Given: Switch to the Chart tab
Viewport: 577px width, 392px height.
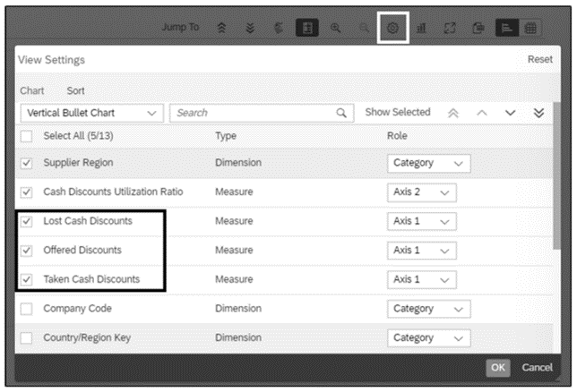Looking at the screenshot, I should click(32, 90).
